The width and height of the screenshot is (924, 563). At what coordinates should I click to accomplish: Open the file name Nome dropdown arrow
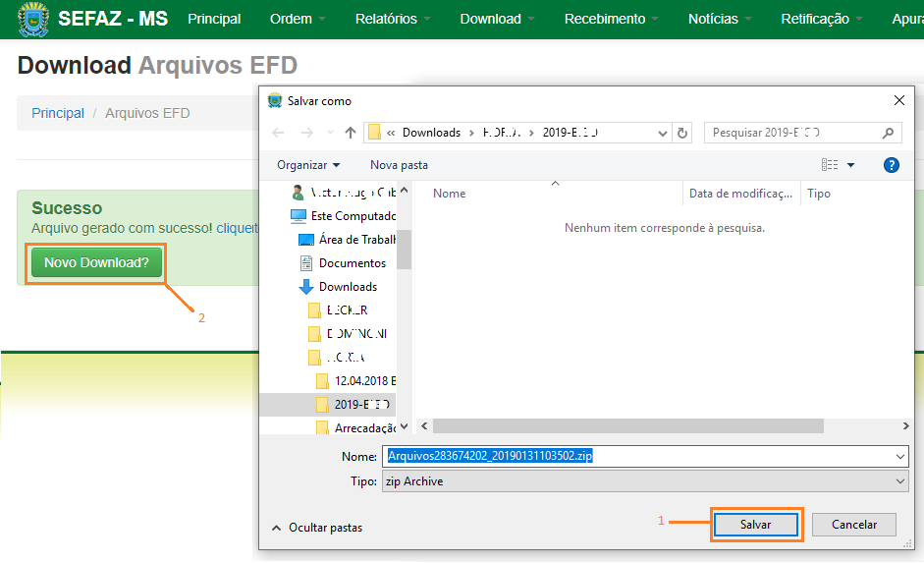click(900, 457)
